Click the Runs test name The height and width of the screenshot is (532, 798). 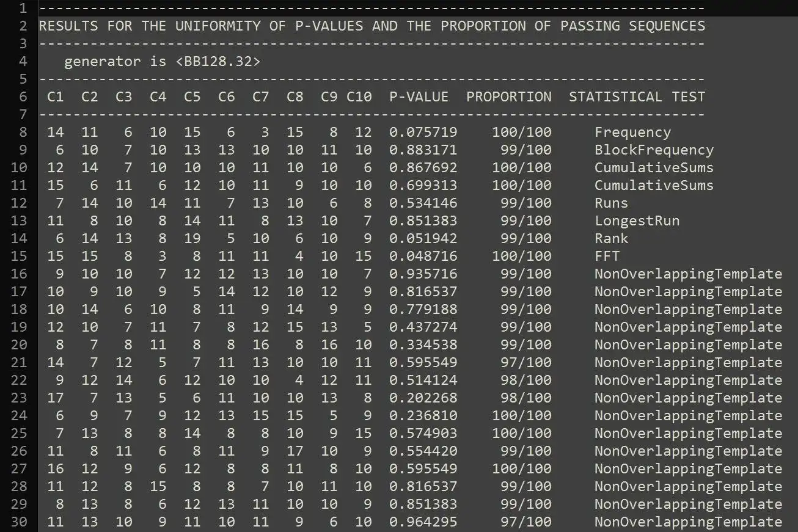611,203
